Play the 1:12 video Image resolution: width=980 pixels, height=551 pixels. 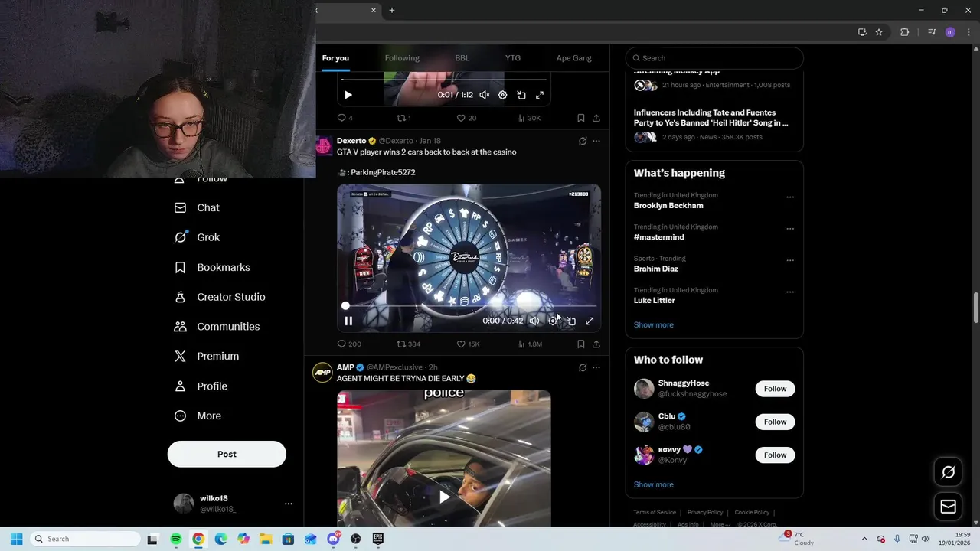(x=348, y=95)
